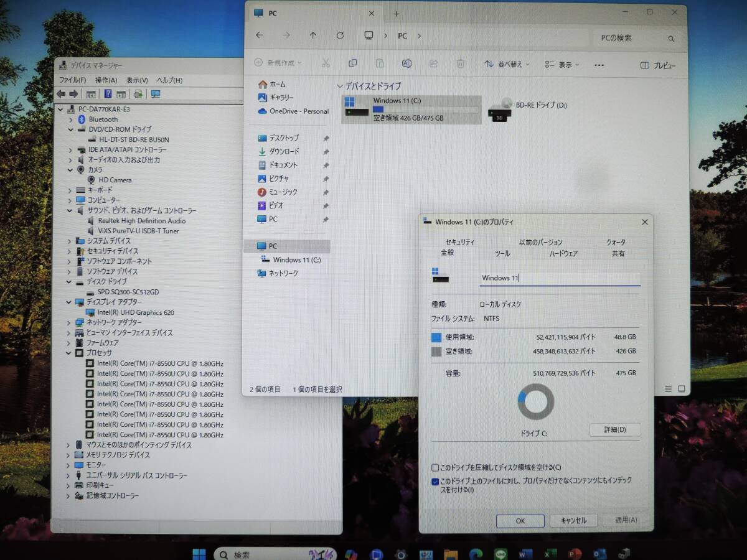
Task: Open the 操作(A) menu
Action: [x=106, y=80]
